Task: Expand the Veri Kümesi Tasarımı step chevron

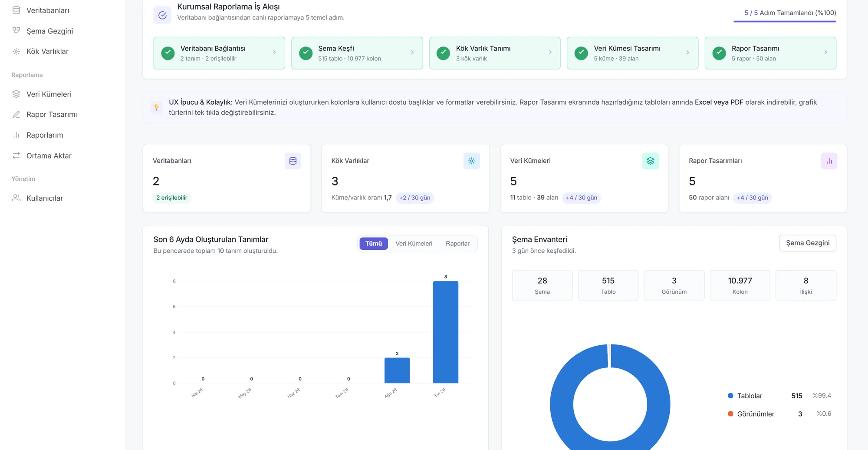Action: (x=688, y=53)
